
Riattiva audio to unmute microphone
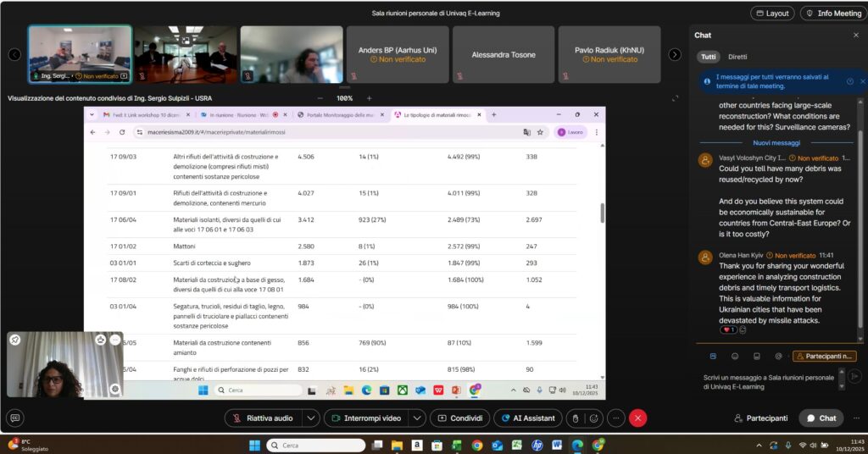pos(263,418)
